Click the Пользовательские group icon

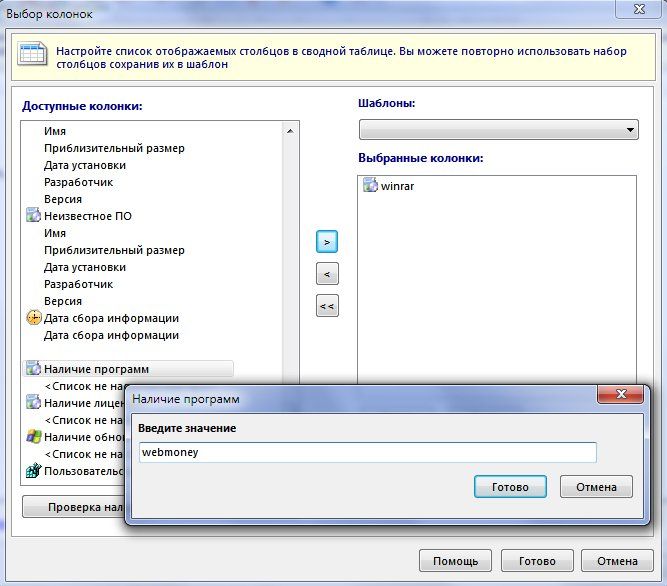click(x=32, y=471)
